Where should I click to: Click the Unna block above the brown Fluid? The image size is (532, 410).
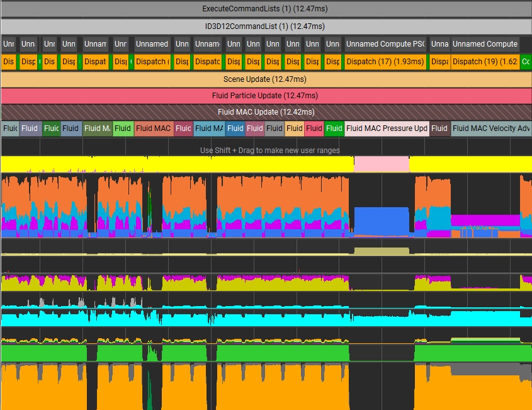click(439, 44)
